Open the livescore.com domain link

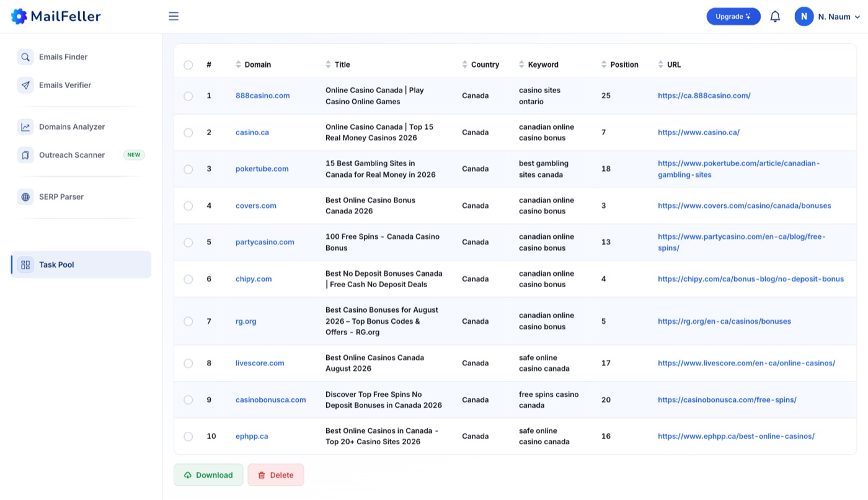260,363
